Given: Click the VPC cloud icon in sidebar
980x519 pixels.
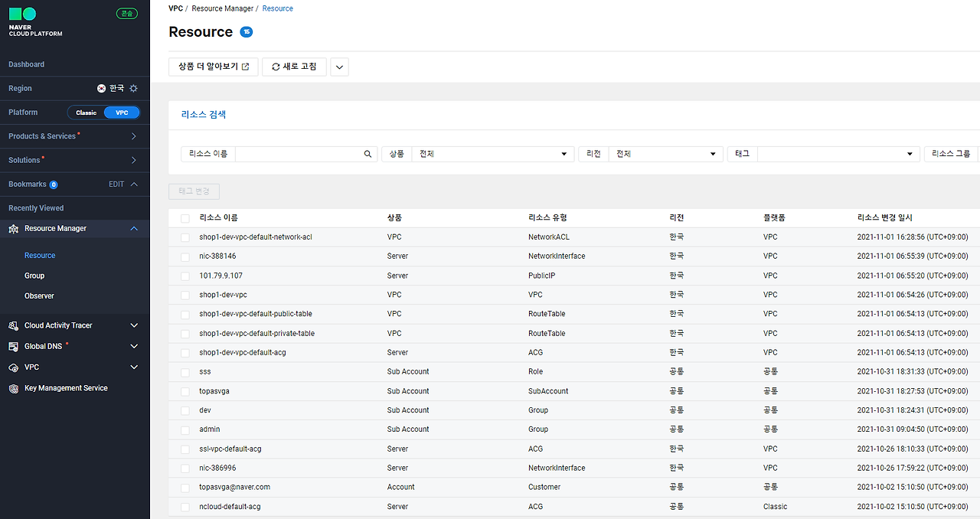Looking at the screenshot, I should [x=13, y=367].
